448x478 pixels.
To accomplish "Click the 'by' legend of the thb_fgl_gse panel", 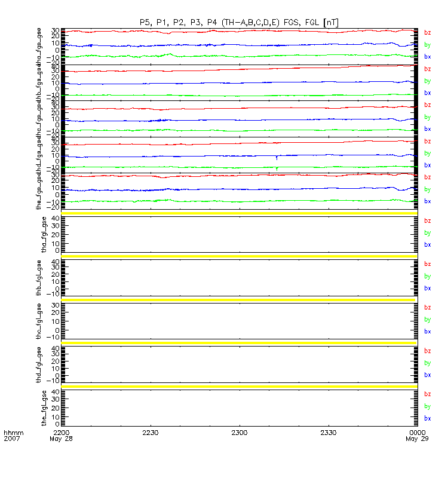I will coord(427,276).
